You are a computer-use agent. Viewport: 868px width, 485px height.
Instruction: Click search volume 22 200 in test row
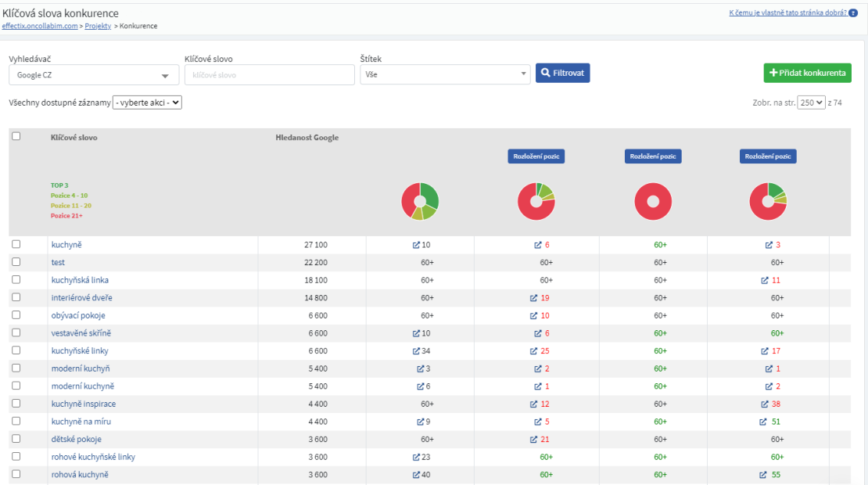[x=316, y=262]
